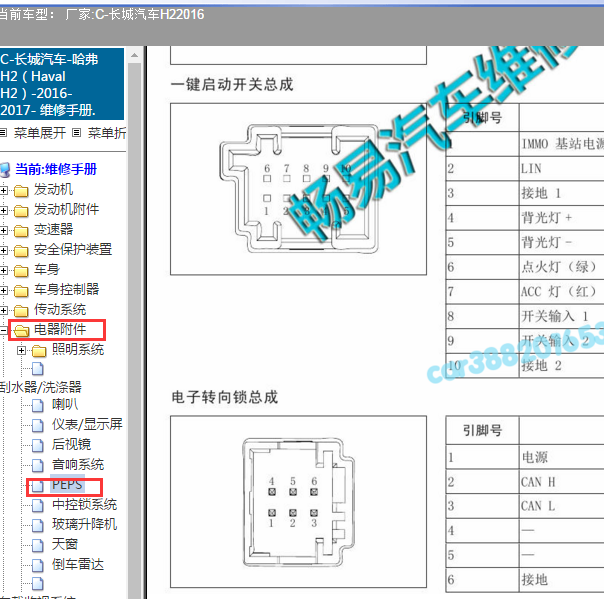Screen dimensions: 604x599
Task: Click the 背光灯 + table cell
Action: pyautogui.click(x=562, y=218)
